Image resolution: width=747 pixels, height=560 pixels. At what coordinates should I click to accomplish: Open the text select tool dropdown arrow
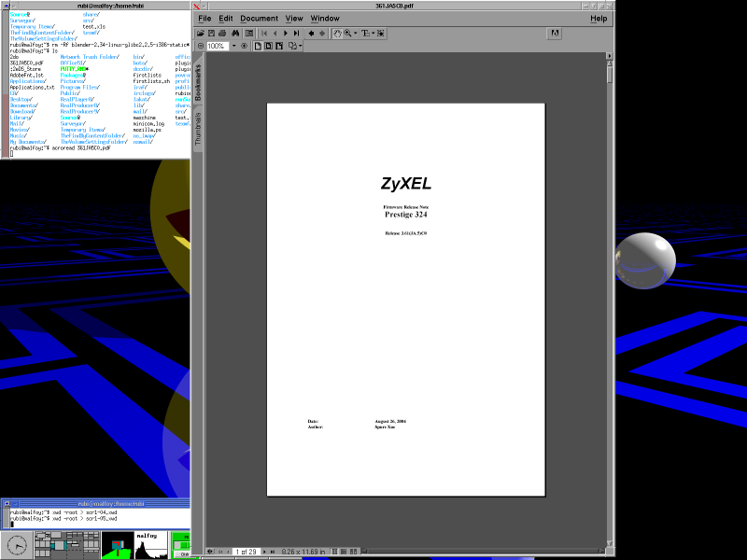373,34
